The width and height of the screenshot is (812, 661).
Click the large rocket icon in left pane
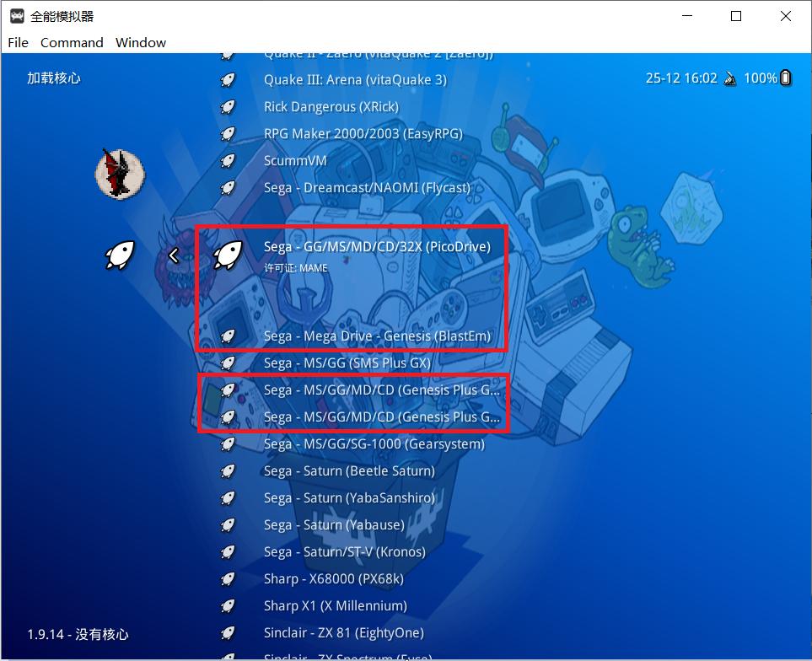coord(119,255)
